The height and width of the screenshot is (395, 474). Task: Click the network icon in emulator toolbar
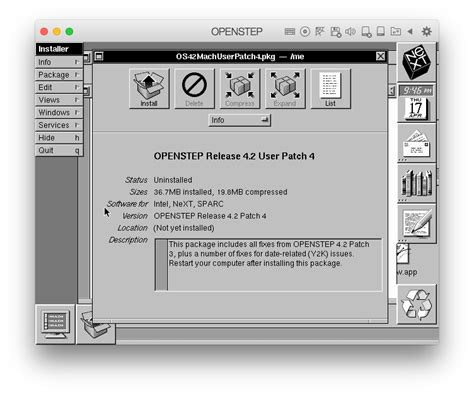pyautogui.click(x=320, y=32)
